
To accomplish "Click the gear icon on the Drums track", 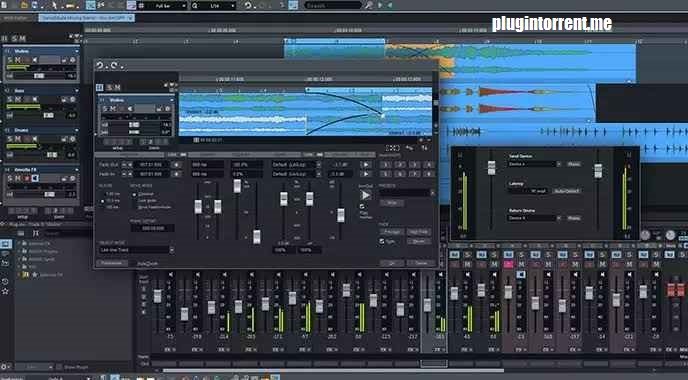I will click(72, 139).
